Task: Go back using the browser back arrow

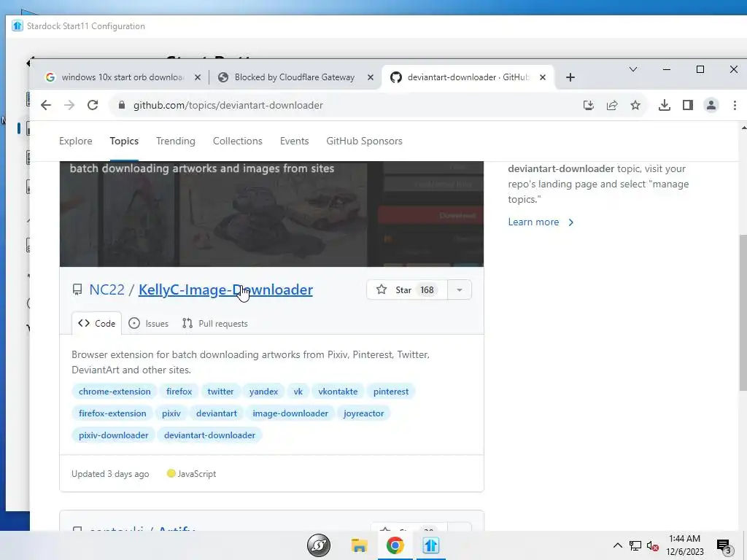Action: (46, 105)
